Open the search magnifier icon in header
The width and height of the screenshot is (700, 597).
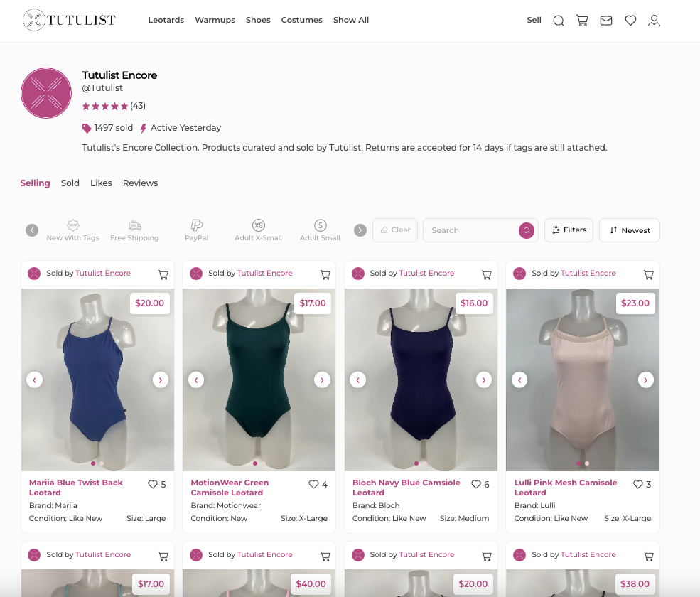(x=559, y=21)
